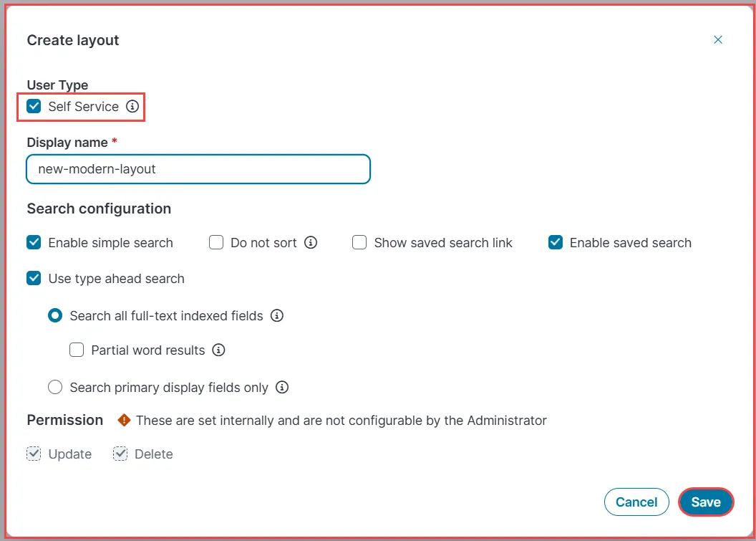This screenshot has height=541, width=756.
Task: Enable Show saved search link checkbox
Action: pyautogui.click(x=359, y=242)
